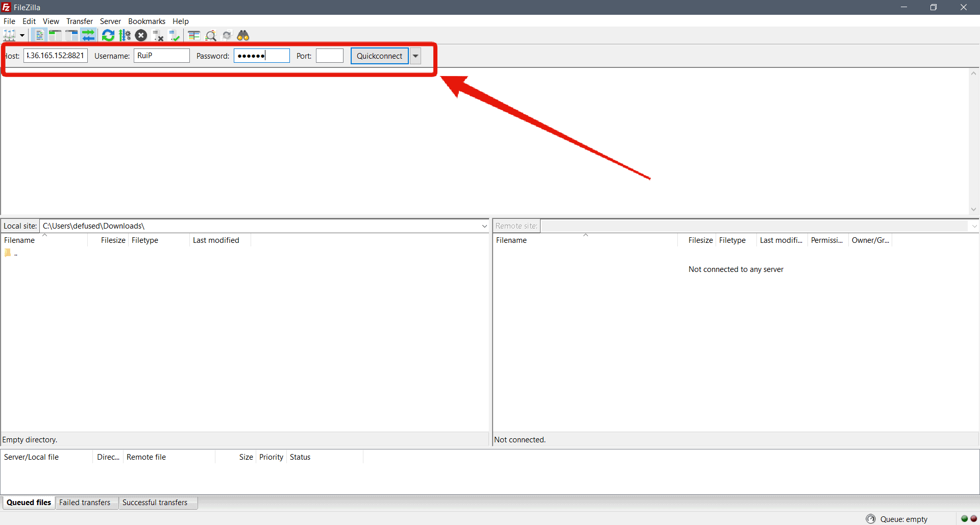Viewport: 980px width, 525px height.
Task: Click Remote file queue column header
Action: tap(169, 457)
